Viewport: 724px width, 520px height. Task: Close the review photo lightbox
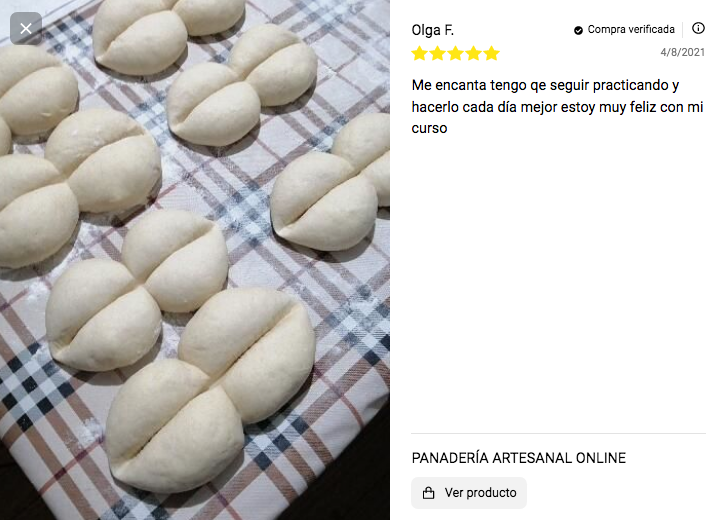click(26, 29)
